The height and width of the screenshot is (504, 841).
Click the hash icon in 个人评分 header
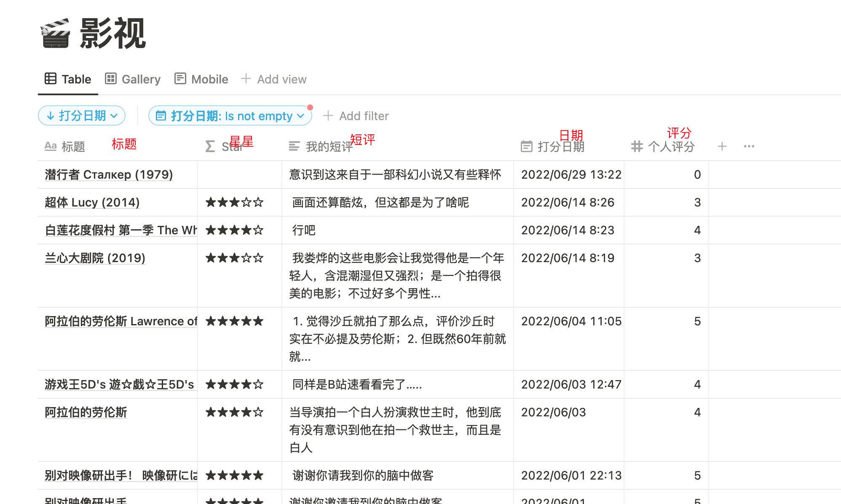[637, 146]
